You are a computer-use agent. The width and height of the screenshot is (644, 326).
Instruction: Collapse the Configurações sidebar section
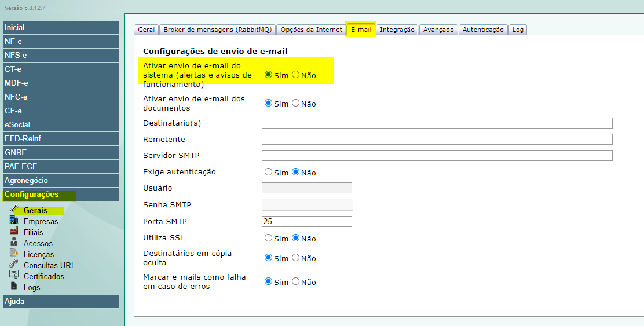click(61, 195)
